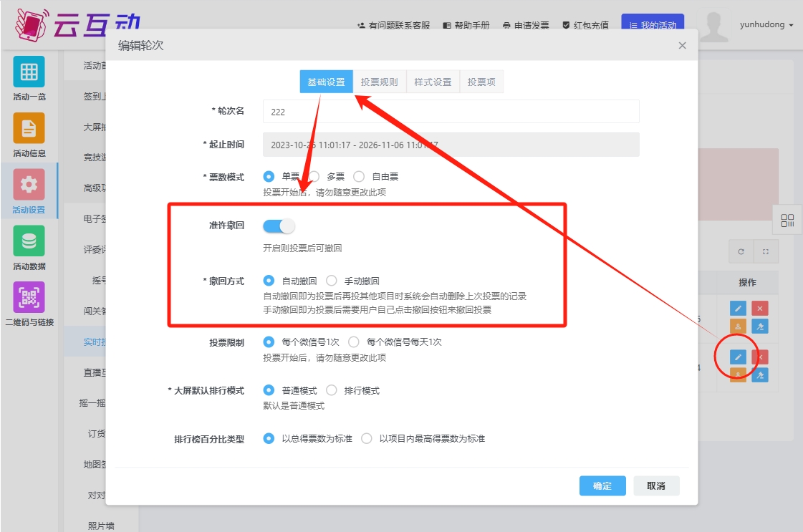Open 活动信息 document icon in sidebar
This screenshot has width=803, height=532.
click(29, 129)
